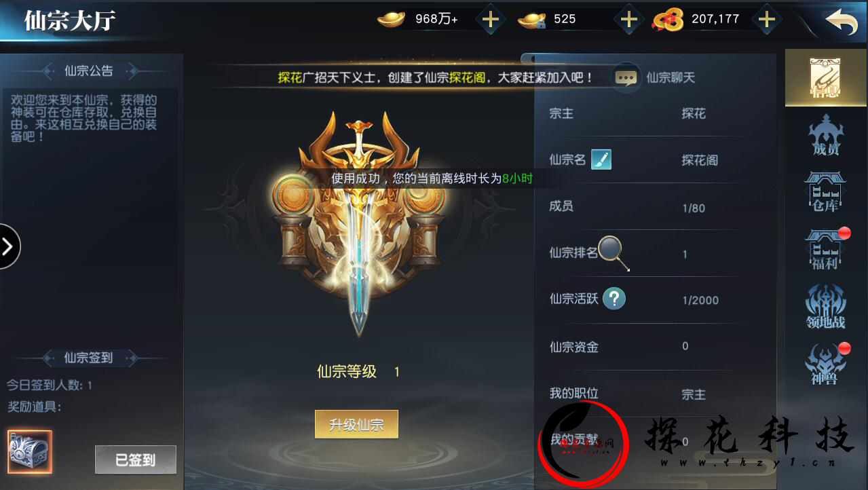The height and width of the screenshot is (490, 868).
Task: Open the 领地战 territory war icon
Action: [x=825, y=307]
